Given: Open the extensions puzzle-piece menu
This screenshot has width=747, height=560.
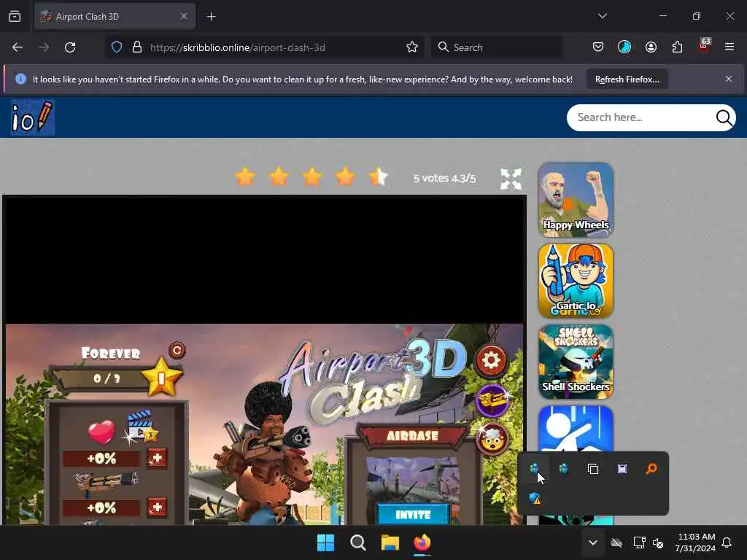Looking at the screenshot, I should (x=677, y=47).
